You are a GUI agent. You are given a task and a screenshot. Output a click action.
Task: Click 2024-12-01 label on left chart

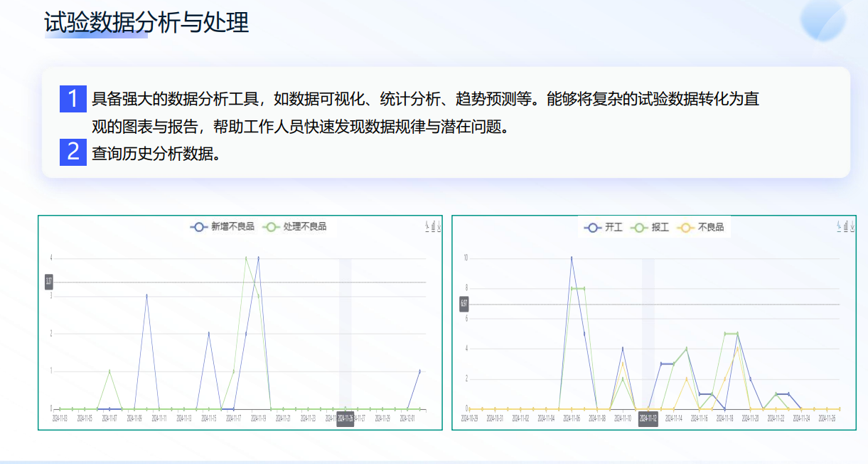coord(407,418)
